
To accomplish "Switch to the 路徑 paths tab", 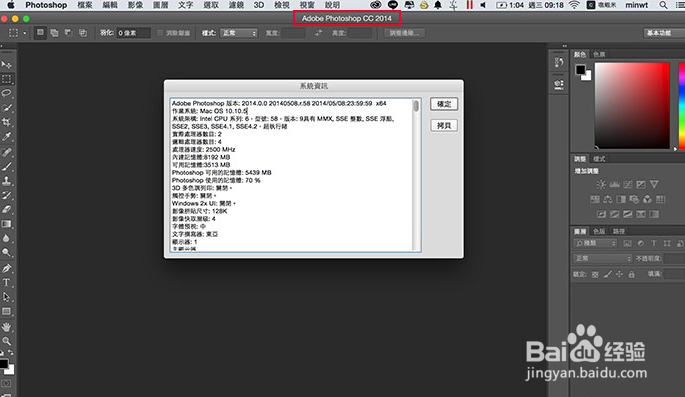I will click(619, 231).
